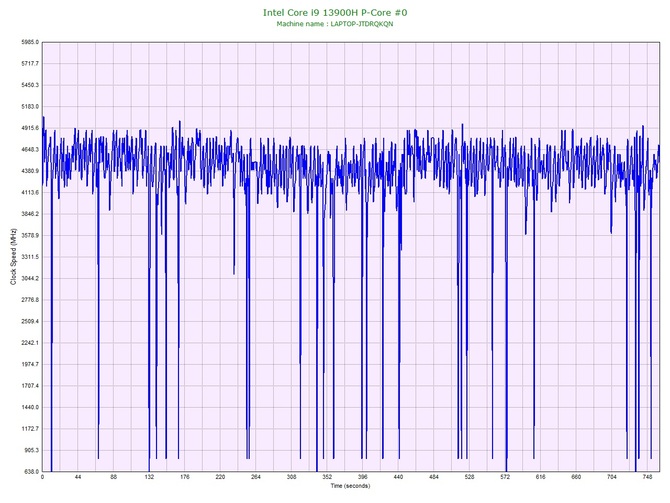Click the x-axis tick label 572
This screenshot has width=670, height=503.
(x=505, y=477)
